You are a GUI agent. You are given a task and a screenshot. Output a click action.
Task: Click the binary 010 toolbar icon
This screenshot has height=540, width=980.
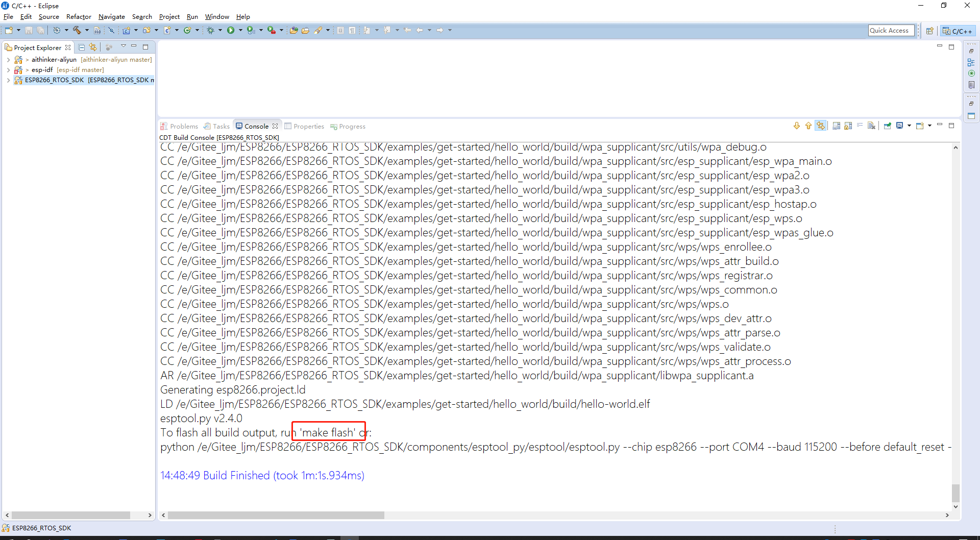pos(97,31)
